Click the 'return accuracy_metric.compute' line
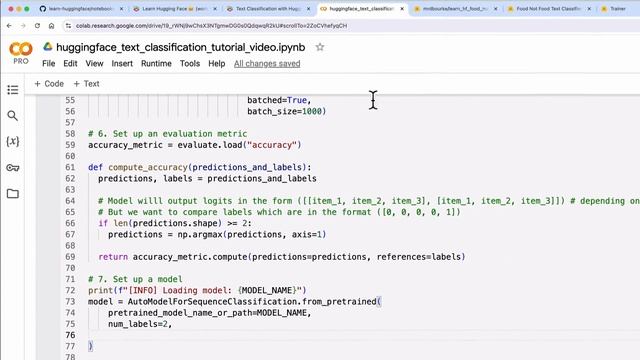 (282, 257)
